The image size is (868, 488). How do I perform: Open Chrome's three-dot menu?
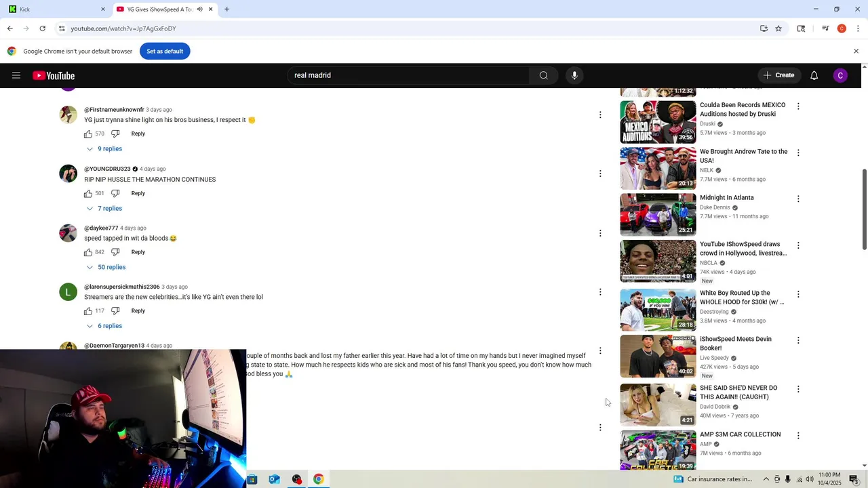[858, 28]
